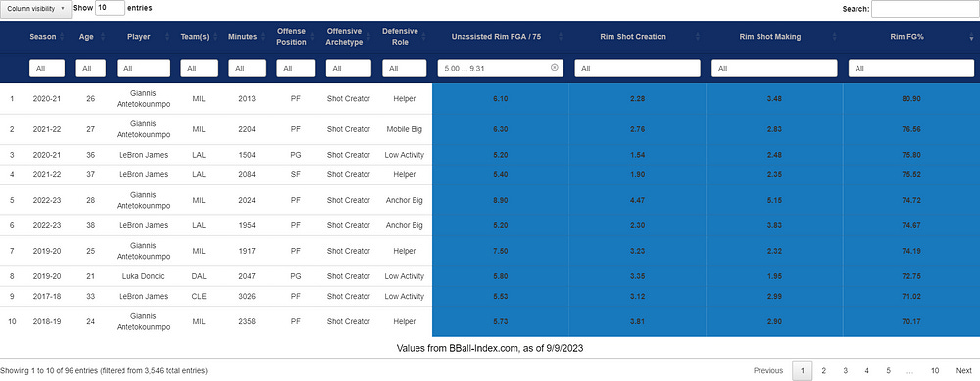Go to pagination page 4
980x381 pixels.
coord(866,371)
